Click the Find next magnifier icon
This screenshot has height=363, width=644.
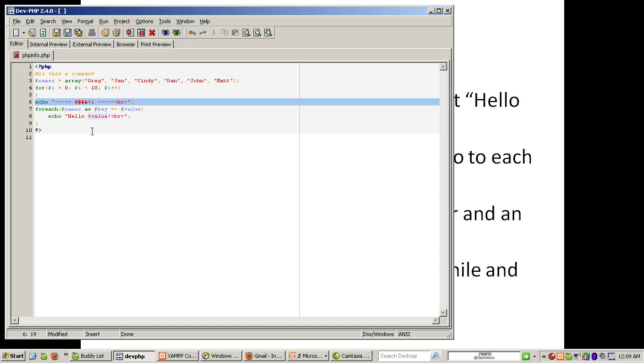(x=257, y=33)
